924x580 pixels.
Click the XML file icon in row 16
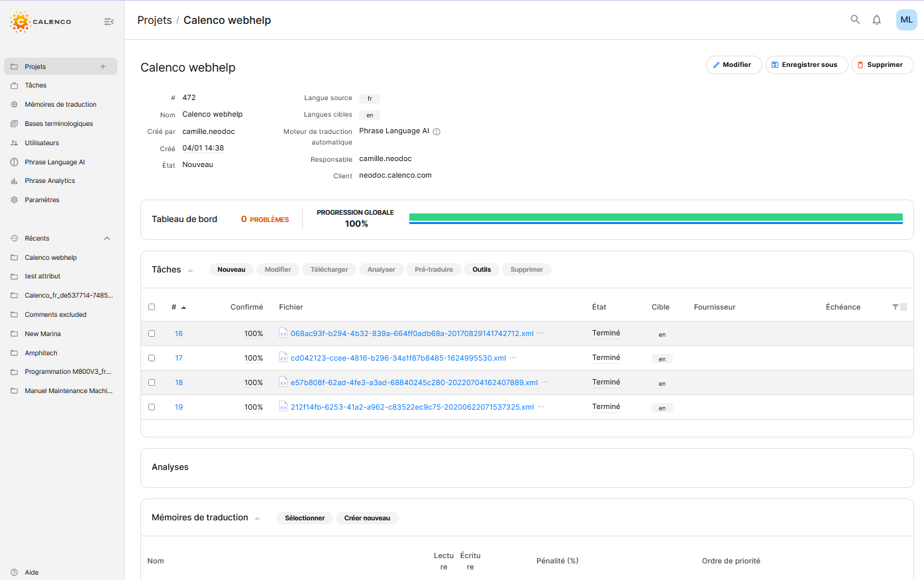tap(283, 333)
